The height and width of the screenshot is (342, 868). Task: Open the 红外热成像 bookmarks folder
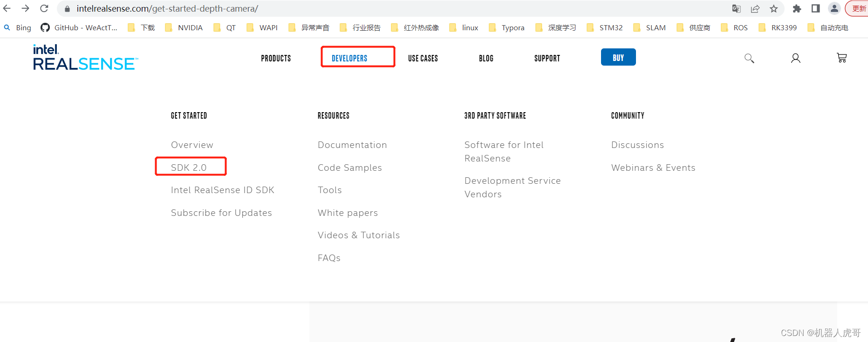pyautogui.click(x=415, y=27)
